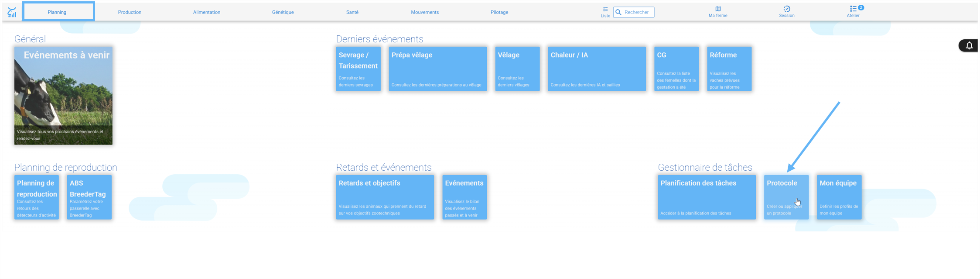This screenshot has width=980, height=279.
Task: Focus the Rechercher search field
Action: [634, 12]
